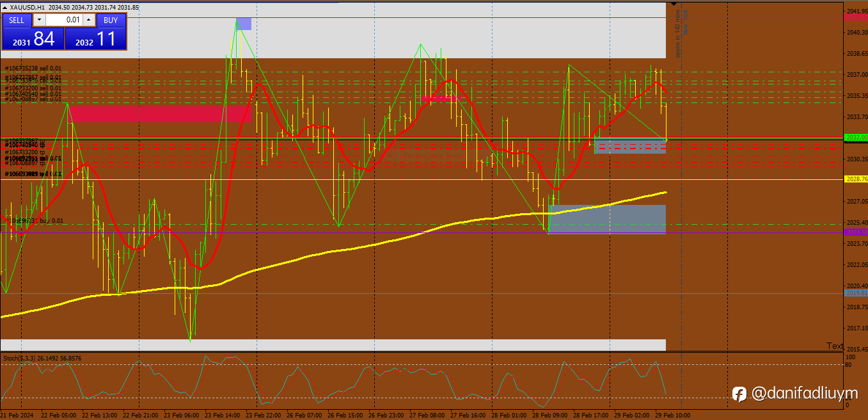Click the purple 2024.58 price tag
The image size is (868, 420).
(856, 232)
